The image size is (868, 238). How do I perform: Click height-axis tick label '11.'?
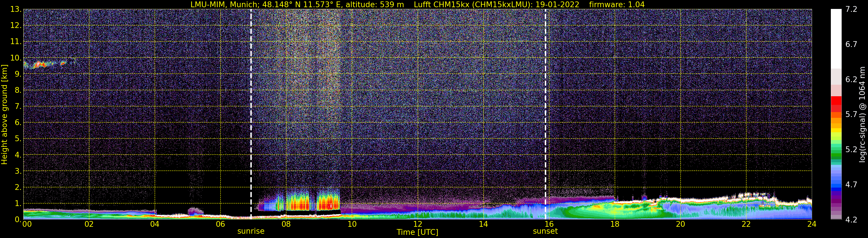coord(16,41)
